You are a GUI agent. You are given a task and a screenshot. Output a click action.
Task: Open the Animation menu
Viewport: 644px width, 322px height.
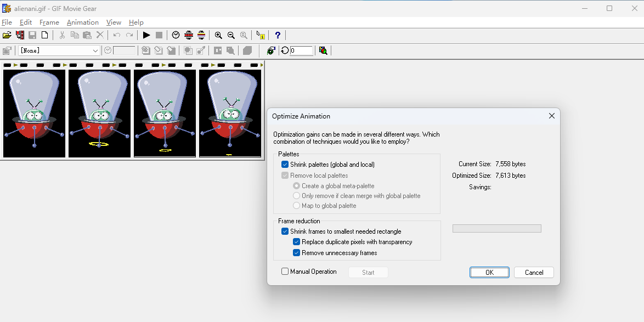(82, 22)
